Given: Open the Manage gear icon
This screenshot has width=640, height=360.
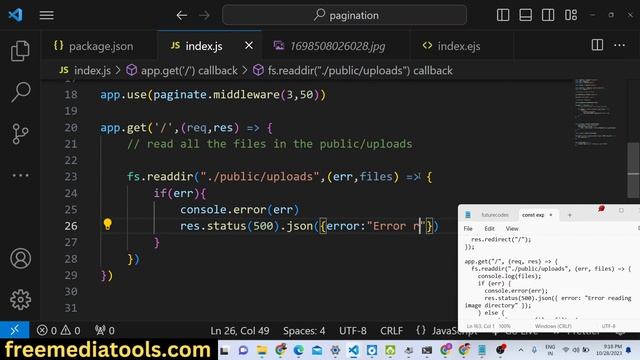Looking at the screenshot, I should [20, 300].
